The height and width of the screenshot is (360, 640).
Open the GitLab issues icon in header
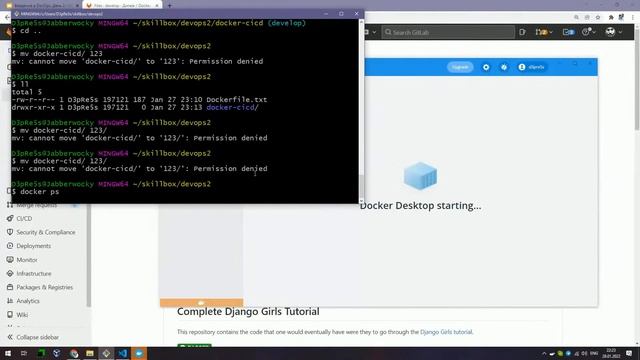pyautogui.click(x=522, y=32)
